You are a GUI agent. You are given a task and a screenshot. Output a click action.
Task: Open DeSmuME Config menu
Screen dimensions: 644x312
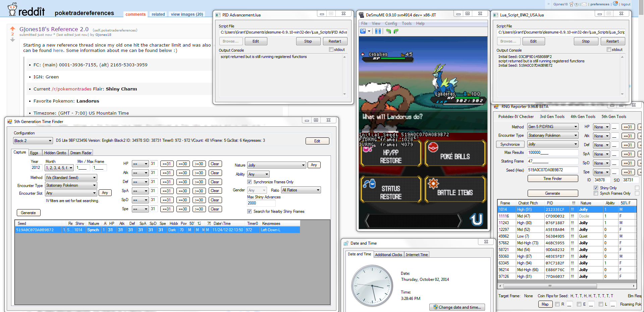391,23
